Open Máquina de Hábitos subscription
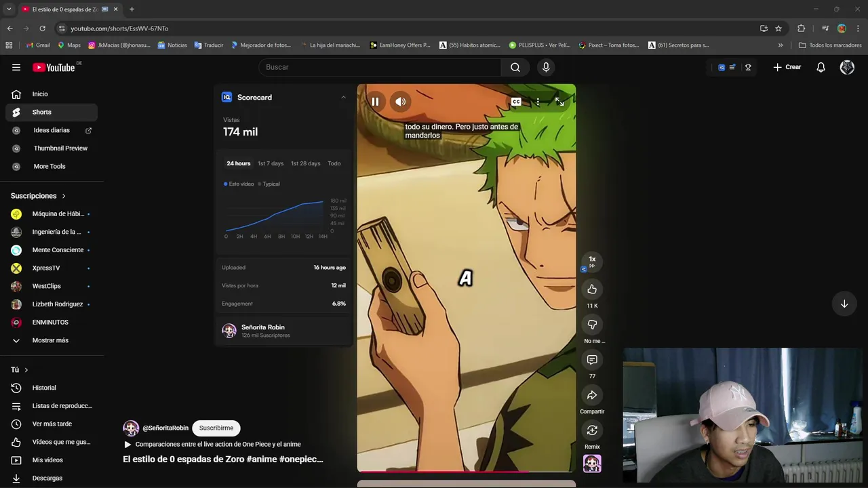868x488 pixels. pyautogui.click(x=52, y=213)
